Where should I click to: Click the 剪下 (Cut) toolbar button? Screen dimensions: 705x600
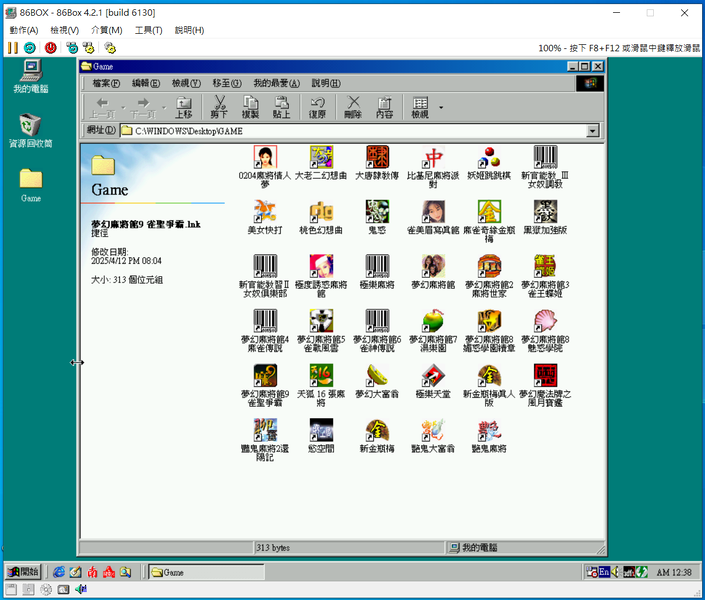tap(219, 107)
